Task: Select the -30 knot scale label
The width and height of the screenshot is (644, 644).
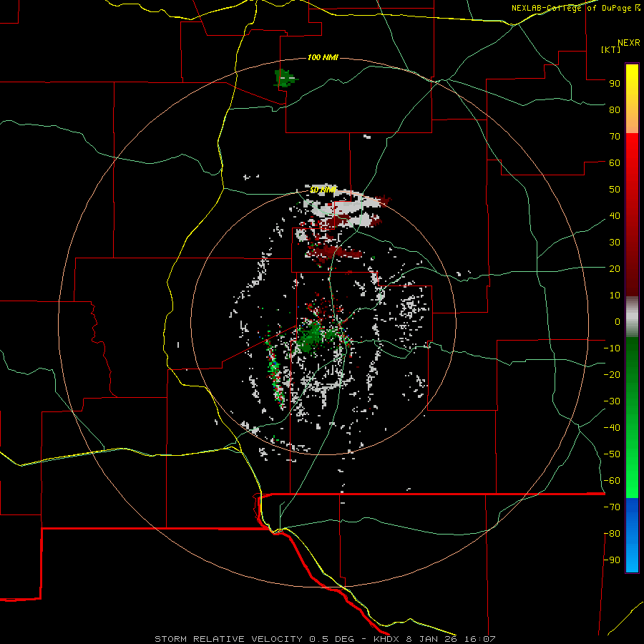Action: tap(612, 401)
